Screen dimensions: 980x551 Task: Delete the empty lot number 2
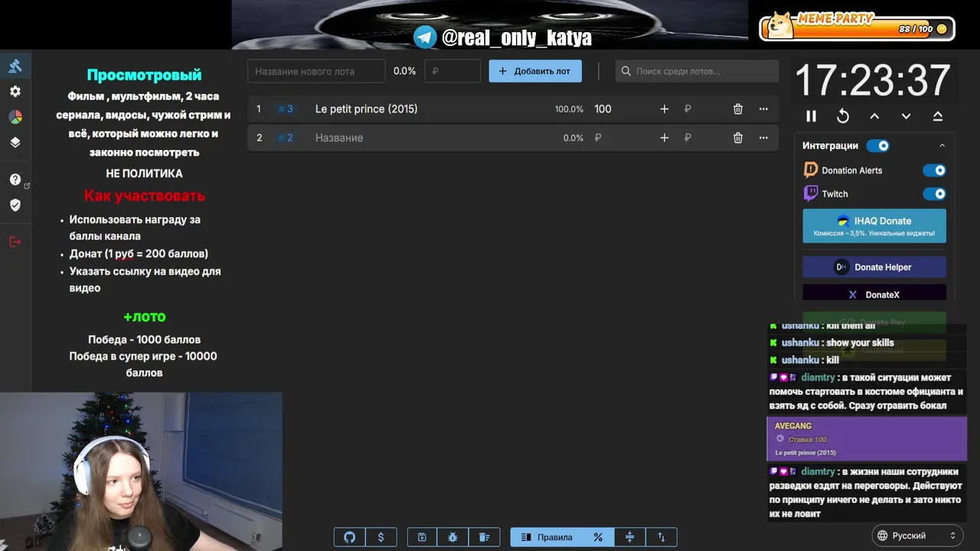pos(738,138)
